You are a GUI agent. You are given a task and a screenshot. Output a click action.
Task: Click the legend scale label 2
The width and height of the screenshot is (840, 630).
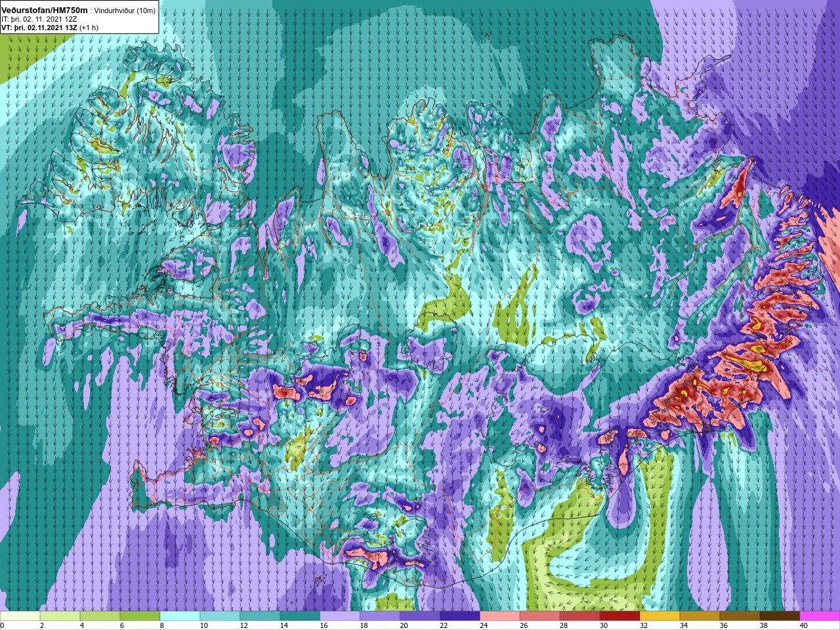coord(42,625)
